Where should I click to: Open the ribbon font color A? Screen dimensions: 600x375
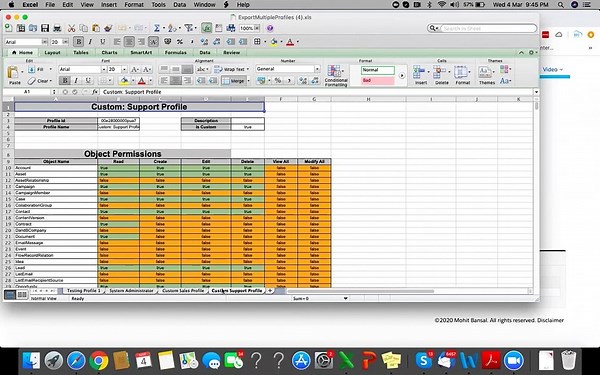[142, 80]
